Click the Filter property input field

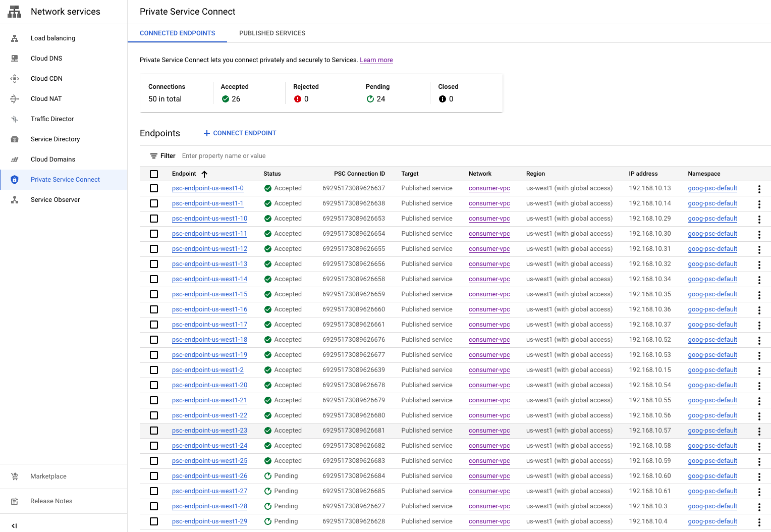[x=303, y=156]
